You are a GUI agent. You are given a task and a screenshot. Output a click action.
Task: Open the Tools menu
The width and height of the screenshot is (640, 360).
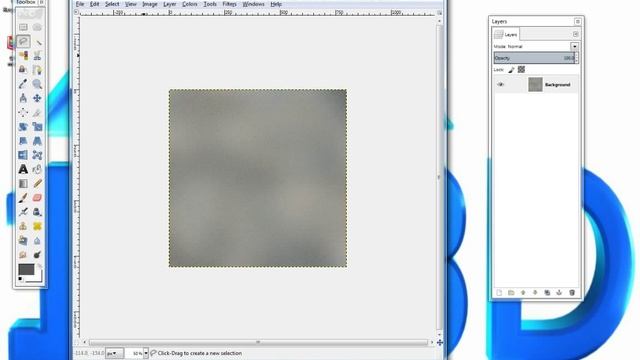(210, 4)
